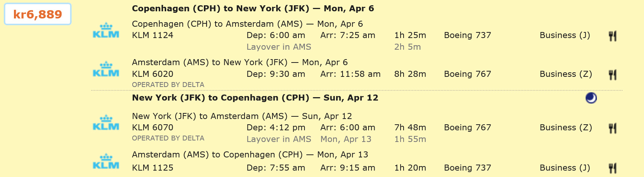
Task: Click Boeing 767 on KLM 6070 row
Action: coord(467,128)
